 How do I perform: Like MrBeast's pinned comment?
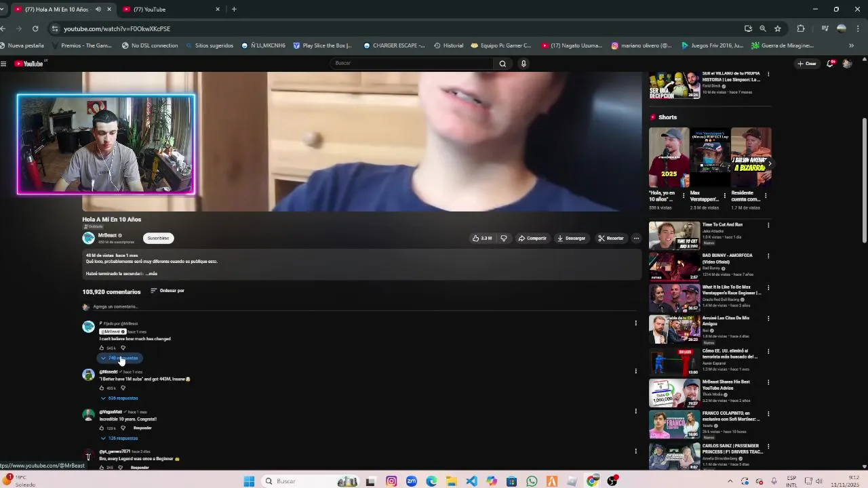pos(102,348)
